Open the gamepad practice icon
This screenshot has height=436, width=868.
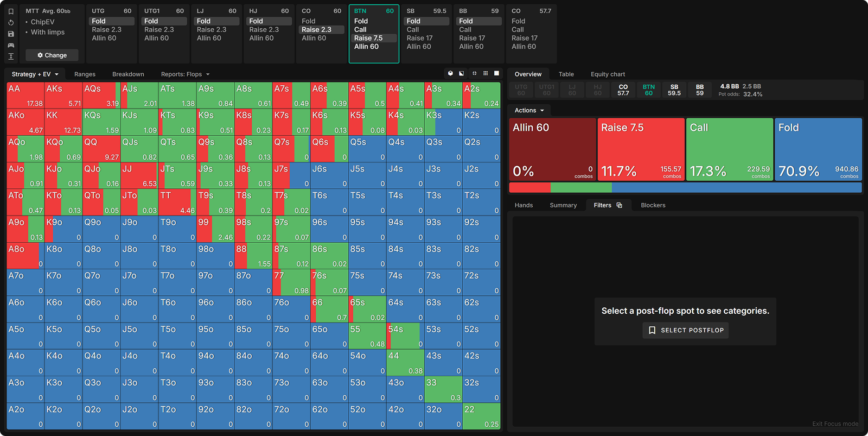click(11, 45)
